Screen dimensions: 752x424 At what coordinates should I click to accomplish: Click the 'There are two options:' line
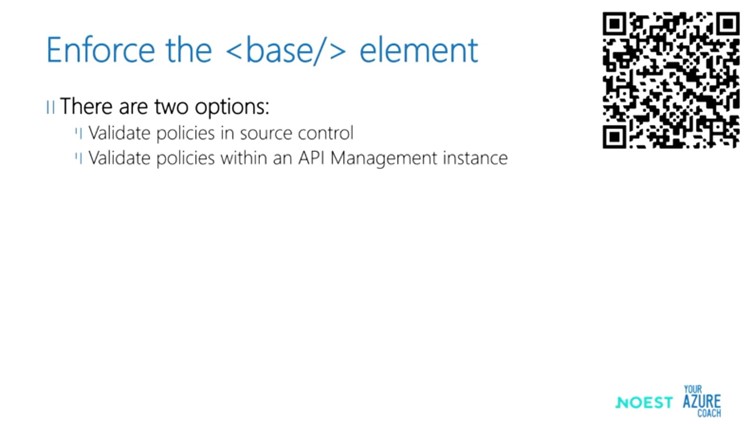164,106
